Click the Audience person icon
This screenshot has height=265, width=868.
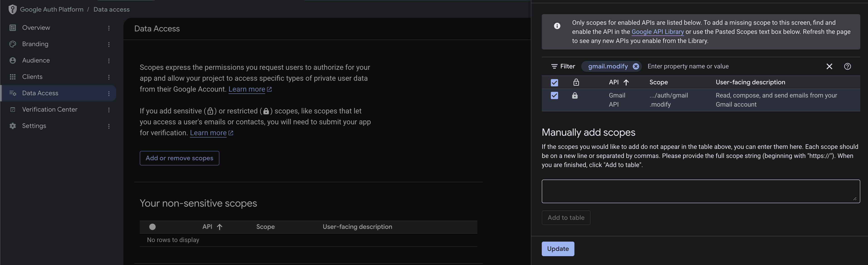[x=13, y=60]
